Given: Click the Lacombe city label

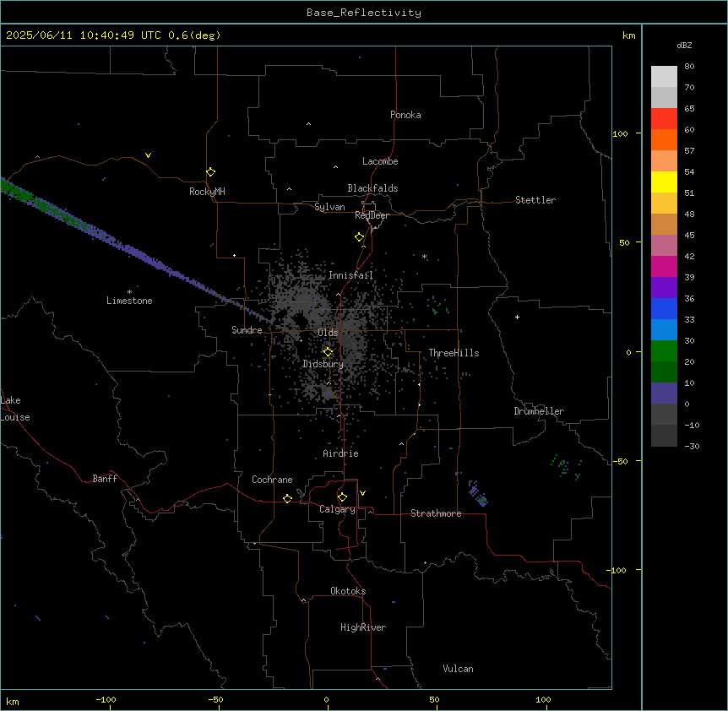Looking at the screenshot, I should 380,161.
